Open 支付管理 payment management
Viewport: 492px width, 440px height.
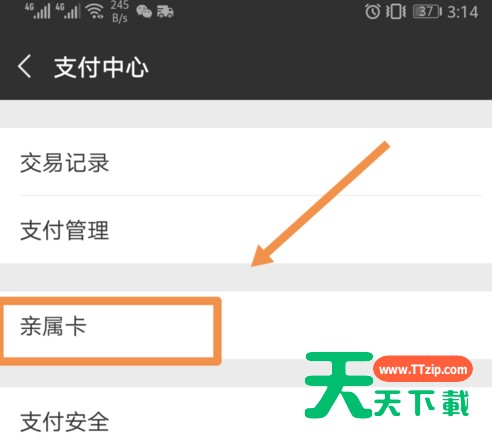246,230
